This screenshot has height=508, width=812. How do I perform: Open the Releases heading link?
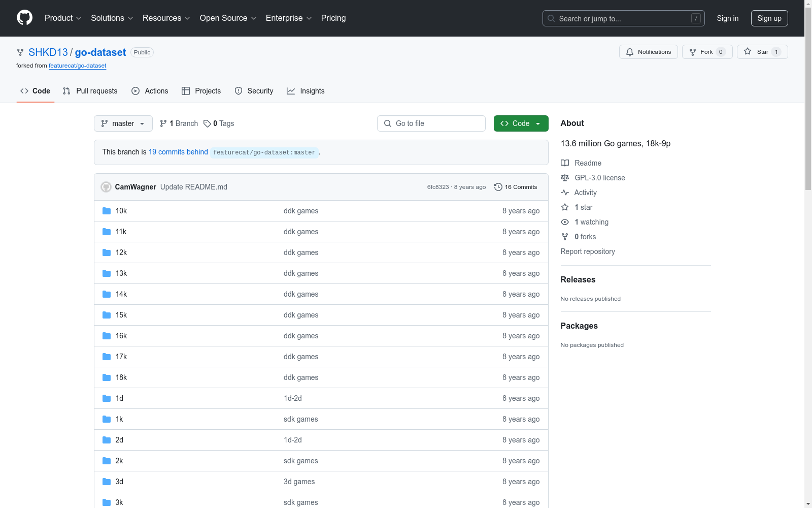578,279
